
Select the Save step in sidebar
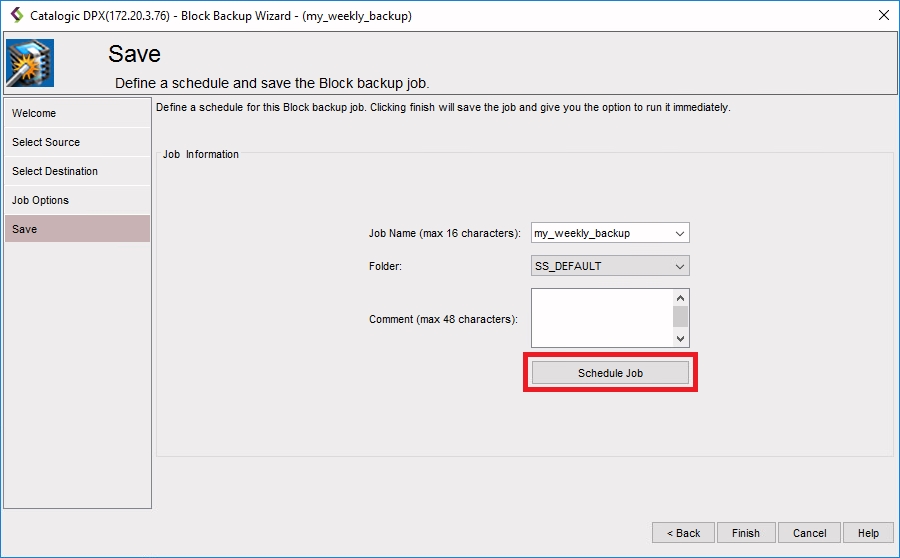[x=77, y=229]
